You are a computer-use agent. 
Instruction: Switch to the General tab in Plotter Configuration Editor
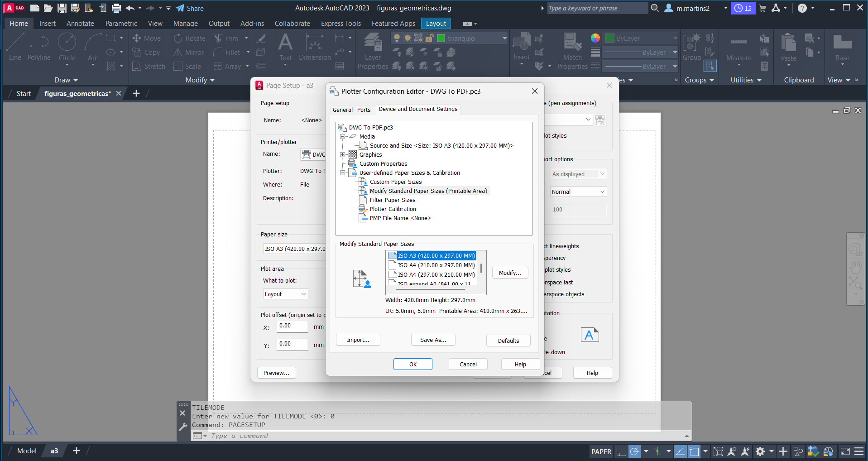tap(342, 110)
